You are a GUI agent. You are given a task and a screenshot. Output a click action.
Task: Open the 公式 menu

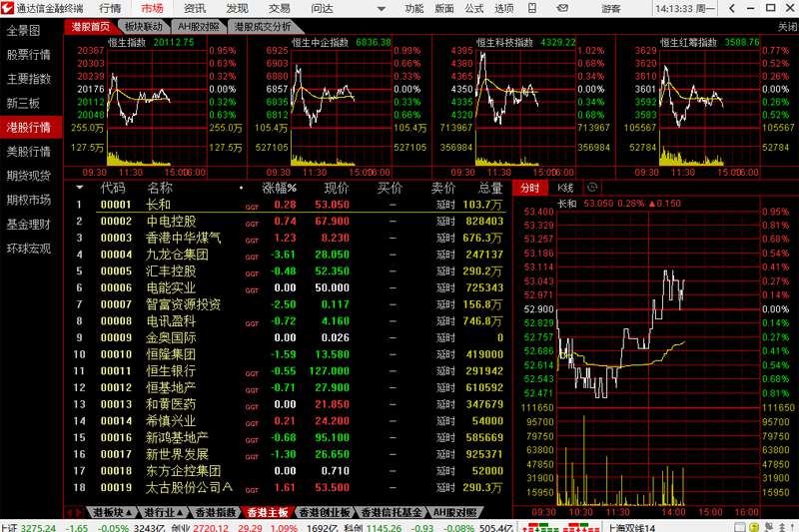click(473, 8)
